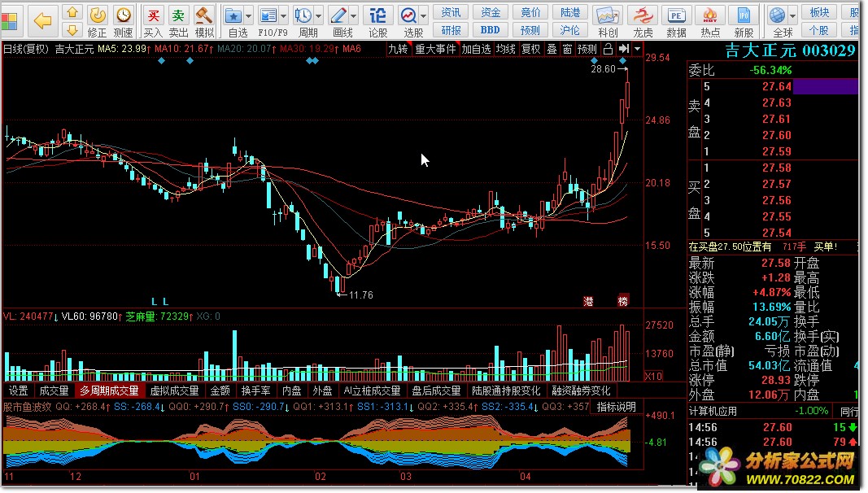Image resolution: width=868 pixels, height=493 pixels.
Task: Click the colored squares logo icon
Action: tap(10, 21)
